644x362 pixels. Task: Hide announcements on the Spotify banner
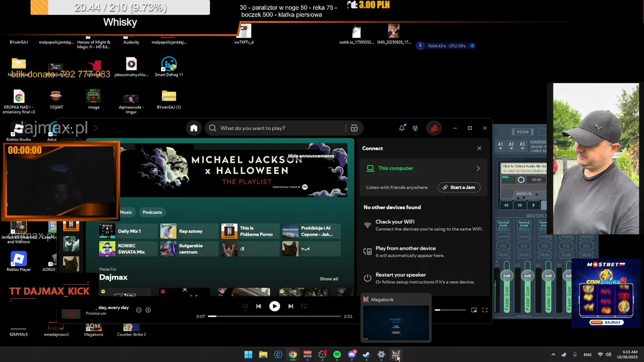click(311, 156)
